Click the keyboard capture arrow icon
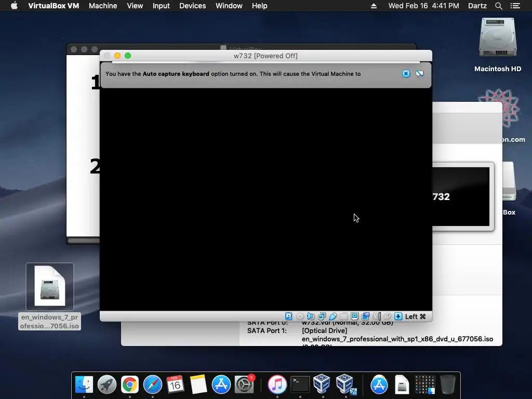 [398, 316]
